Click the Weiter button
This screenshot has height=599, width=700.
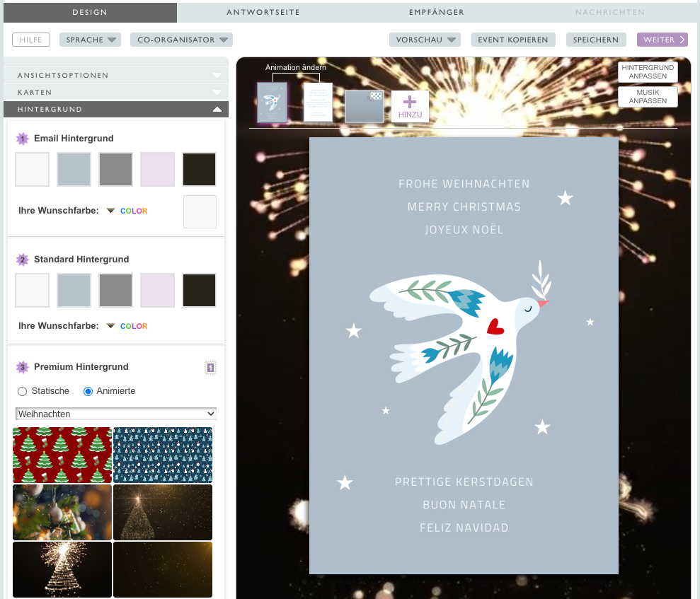pyautogui.click(x=662, y=40)
